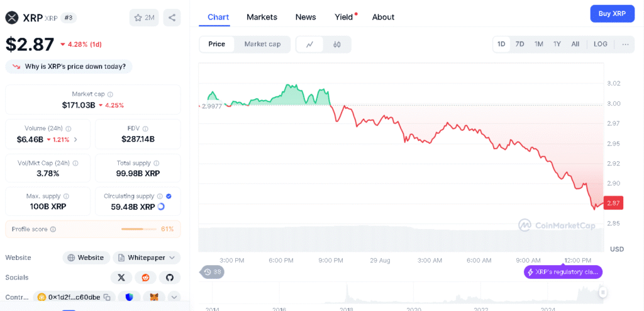644x311 pixels.
Task: Click the 4.28% (1d) price change
Action: pos(81,45)
